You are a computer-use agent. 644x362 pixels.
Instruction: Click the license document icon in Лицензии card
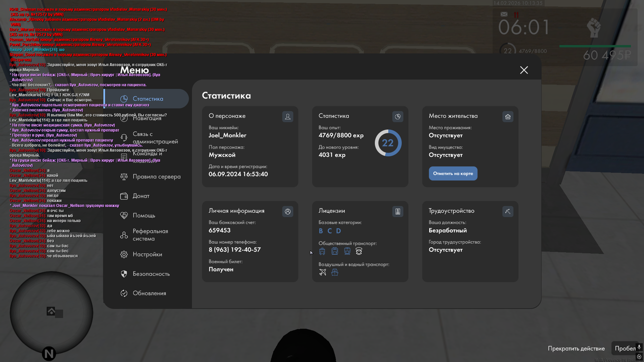[397, 212]
